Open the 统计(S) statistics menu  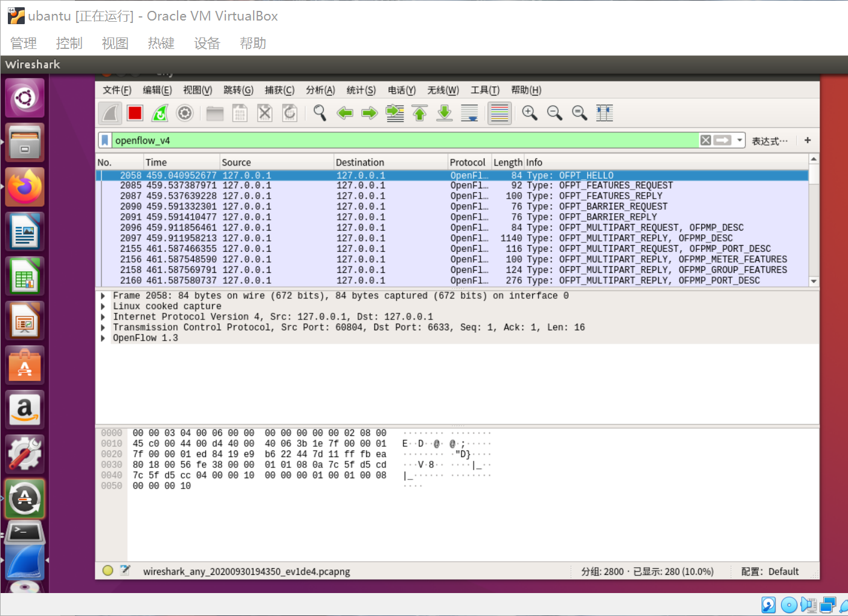(x=361, y=90)
